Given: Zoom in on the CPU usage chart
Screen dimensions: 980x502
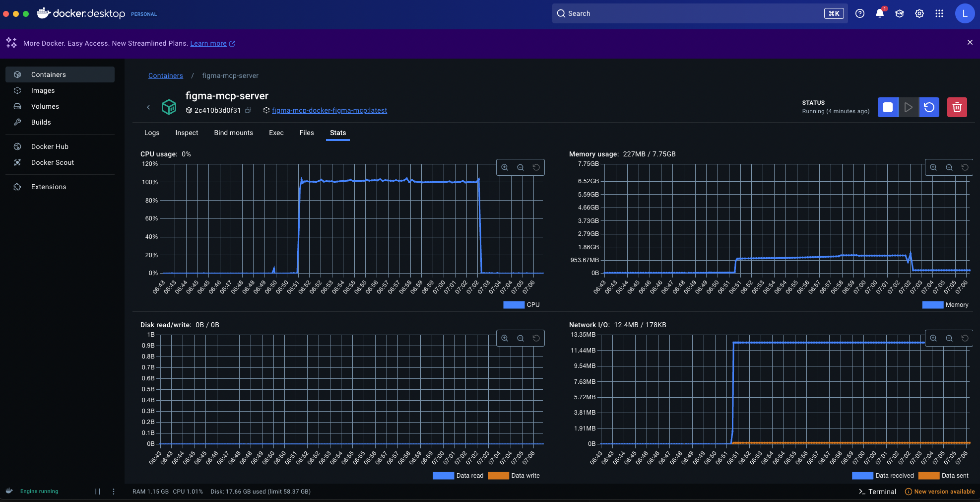Looking at the screenshot, I should click(x=505, y=167).
